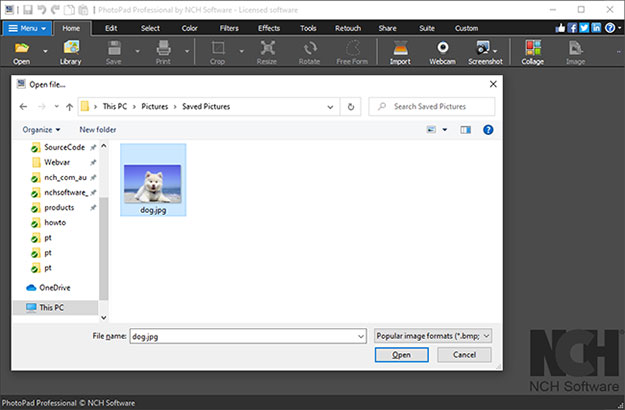
Task: Switch to the Home tab
Action: click(71, 28)
